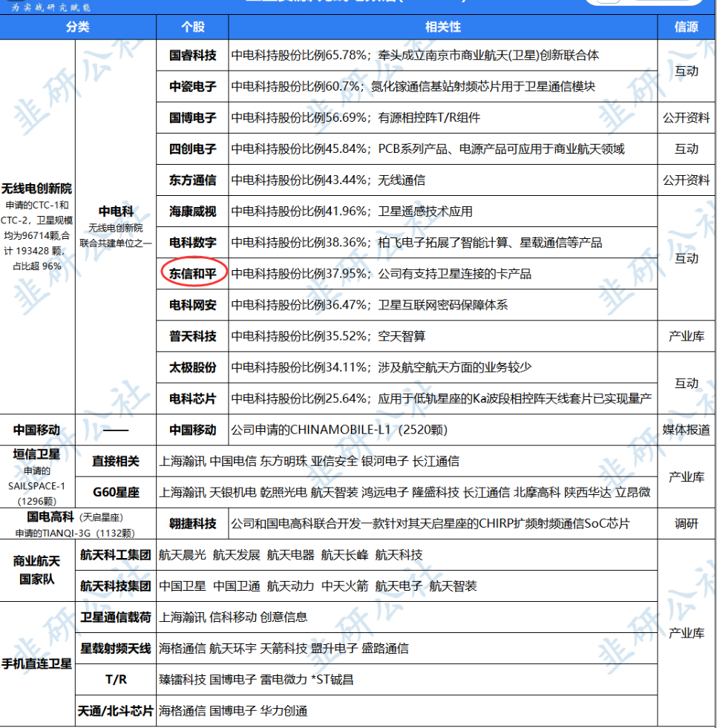Click the 25.64% Ka波段 description

tap(443, 399)
